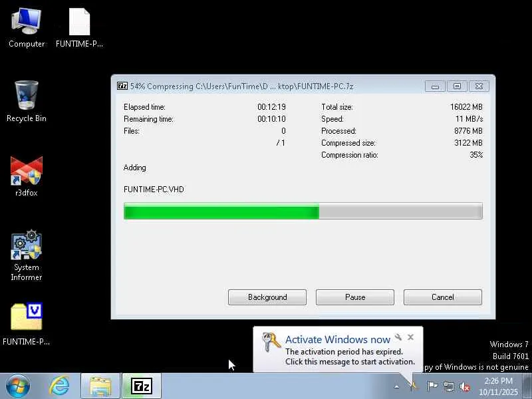Screen dimensions: 532x399
Task: Click the Compression ratio value 35%
Action: click(476, 155)
